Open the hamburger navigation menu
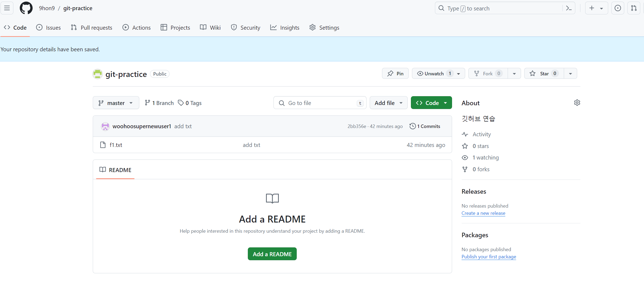The width and height of the screenshot is (644, 292). (7, 8)
